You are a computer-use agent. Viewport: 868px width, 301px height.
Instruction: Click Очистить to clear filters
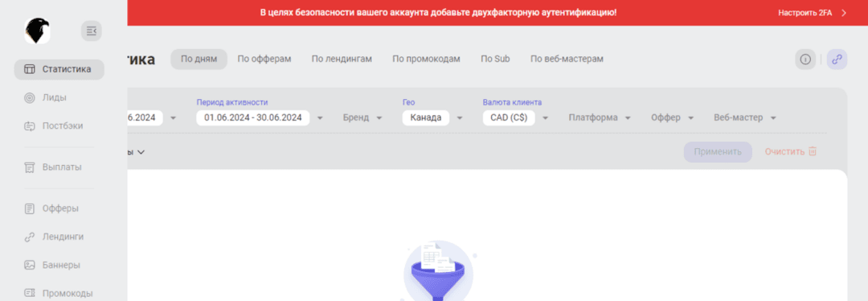pos(784,151)
